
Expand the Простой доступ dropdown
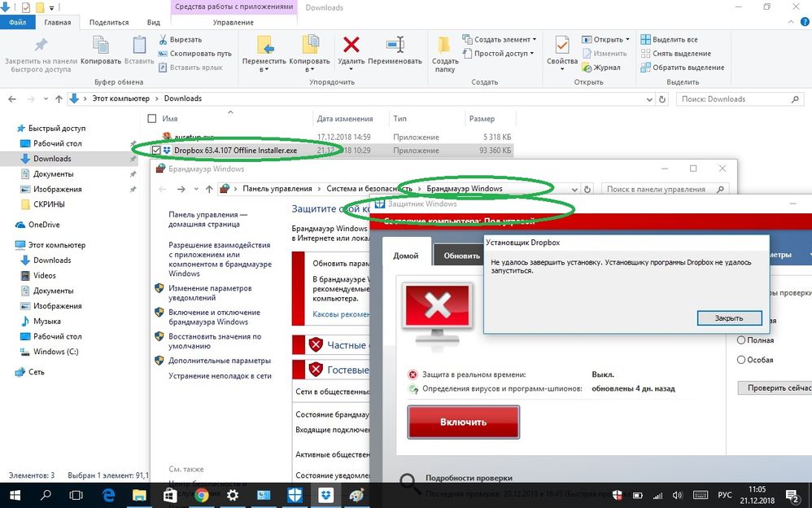tap(531, 54)
